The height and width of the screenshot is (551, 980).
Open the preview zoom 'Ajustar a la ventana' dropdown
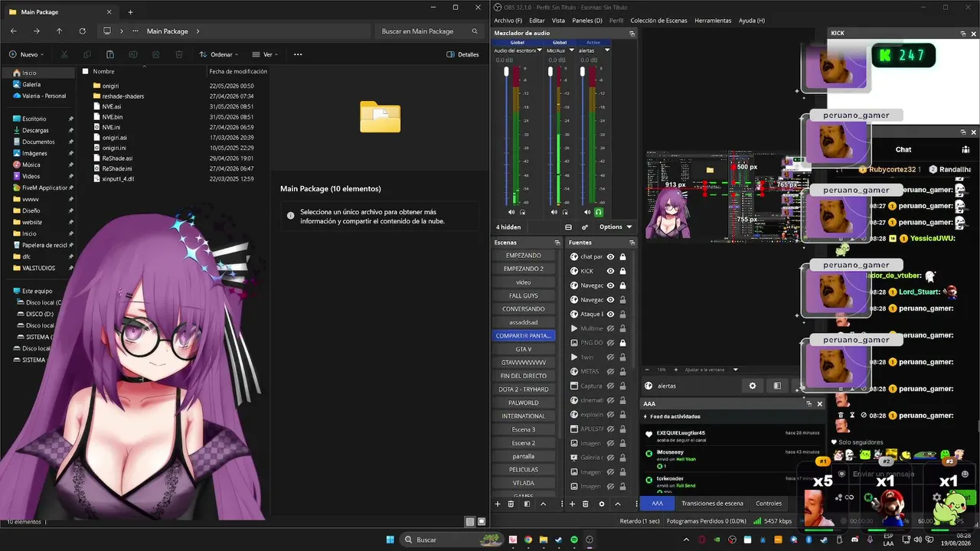click(712, 370)
